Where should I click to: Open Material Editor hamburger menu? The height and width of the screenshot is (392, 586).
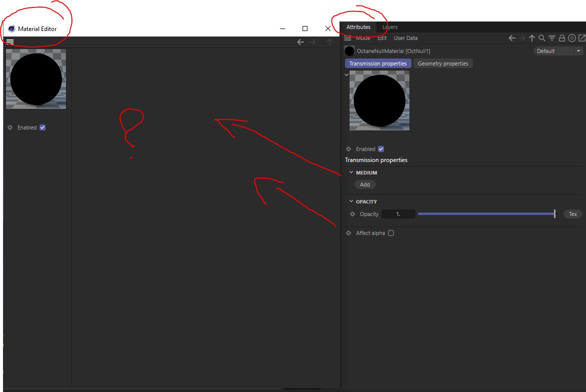click(x=10, y=42)
